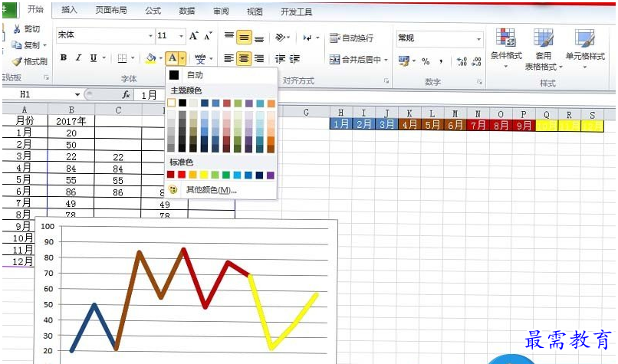Pick the white theme color swatch
618x364 pixels.
[x=171, y=103]
